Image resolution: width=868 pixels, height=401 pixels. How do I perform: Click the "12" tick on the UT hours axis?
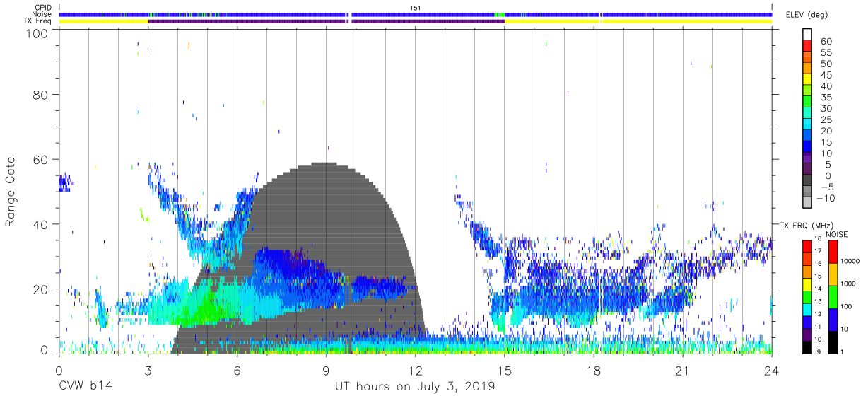click(x=415, y=370)
